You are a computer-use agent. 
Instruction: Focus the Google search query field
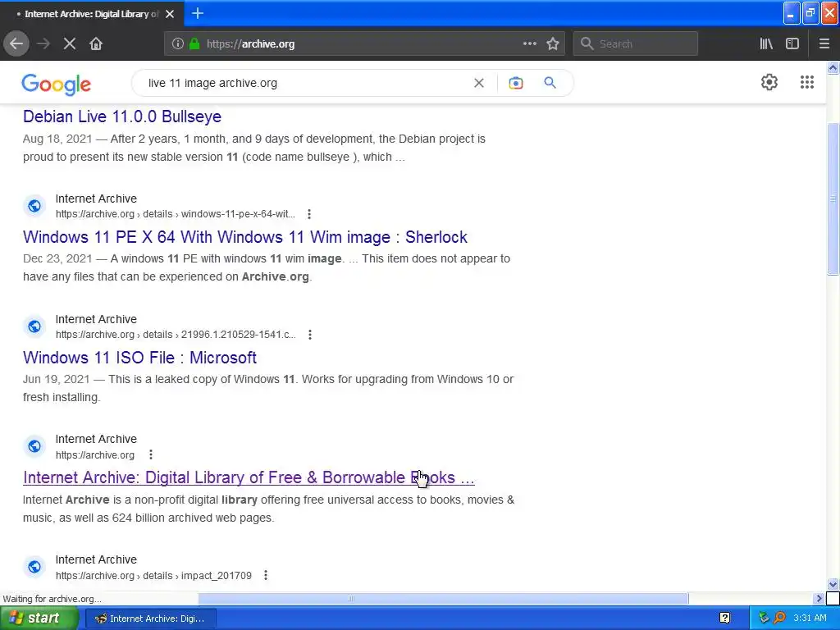tap(305, 83)
